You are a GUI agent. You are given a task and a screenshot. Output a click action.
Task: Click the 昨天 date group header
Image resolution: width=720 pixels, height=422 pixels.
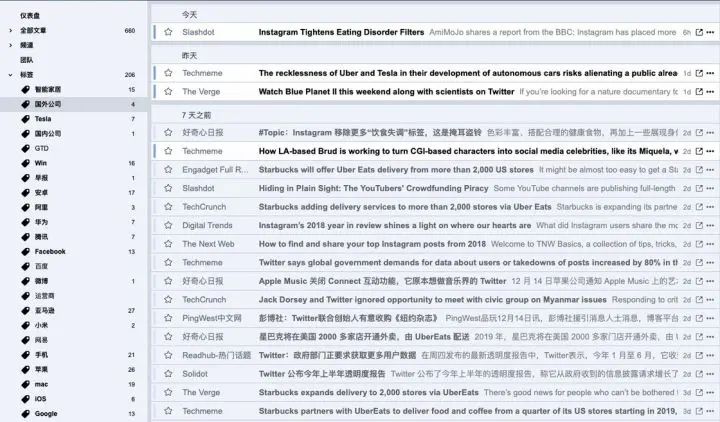point(189,56)
